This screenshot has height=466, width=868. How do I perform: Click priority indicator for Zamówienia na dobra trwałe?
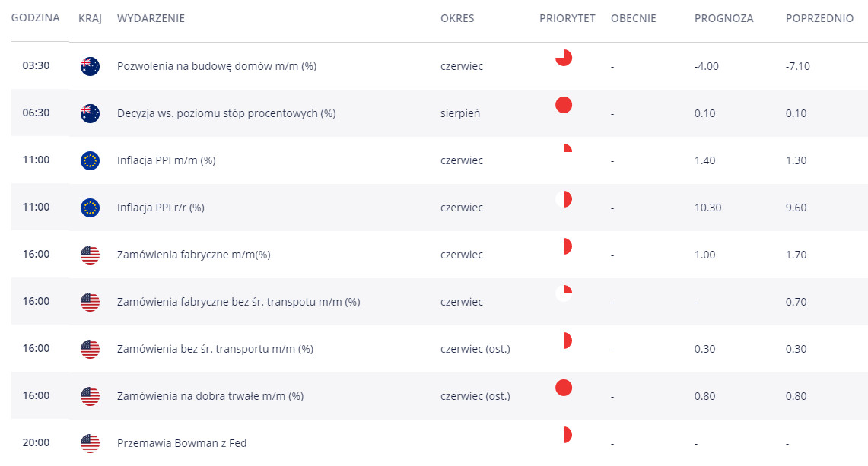click(x=564, y=388)
